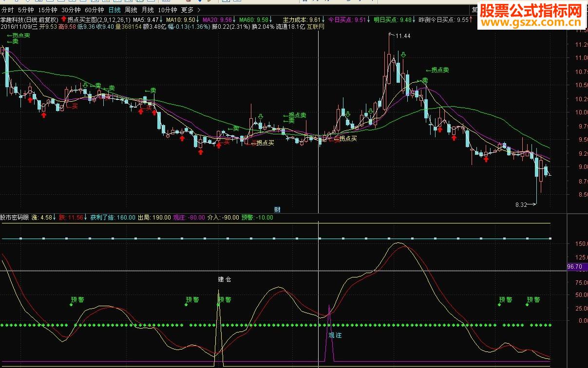Select the 5分钟 period tab

(25, 10)
